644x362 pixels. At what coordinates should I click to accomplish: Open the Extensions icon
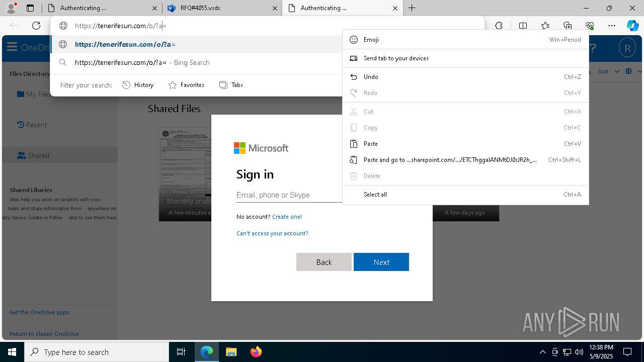(499, 26)
